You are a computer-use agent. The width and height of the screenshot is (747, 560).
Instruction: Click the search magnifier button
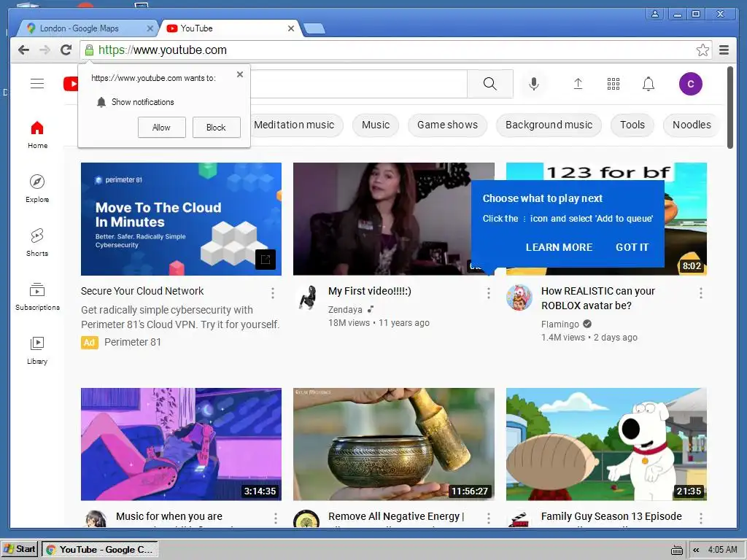pos(489,84)
